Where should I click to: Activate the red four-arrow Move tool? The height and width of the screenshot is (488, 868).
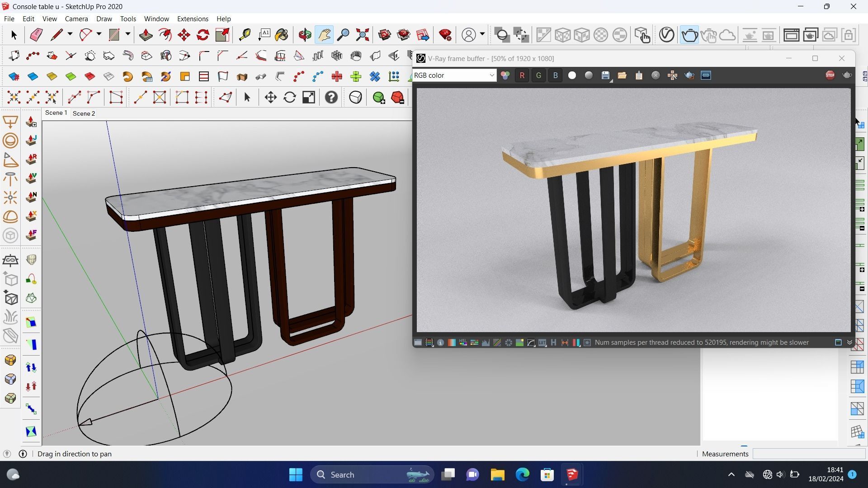[x=184, y=35]
